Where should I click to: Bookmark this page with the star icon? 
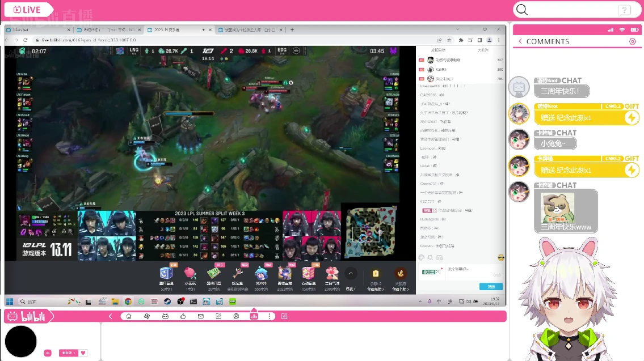[449, 40]
